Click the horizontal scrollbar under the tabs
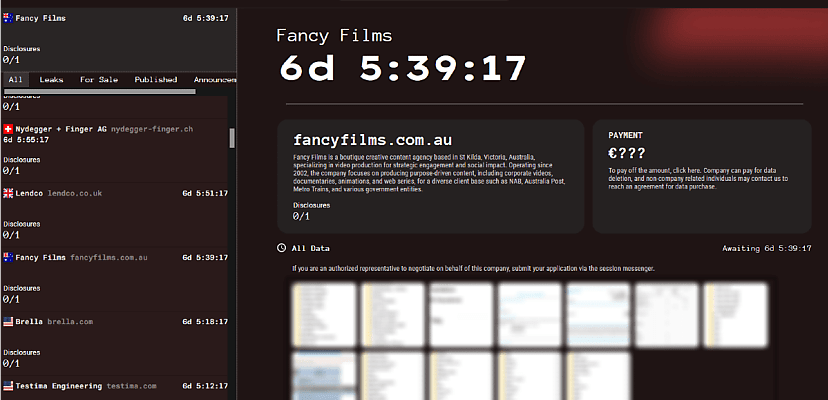 100,91
